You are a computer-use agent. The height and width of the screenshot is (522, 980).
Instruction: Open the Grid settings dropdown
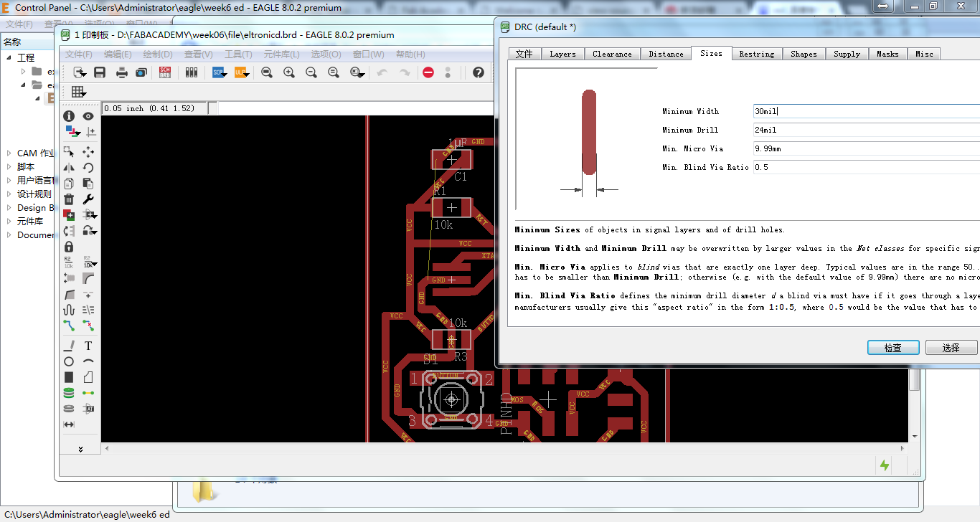(x=78, y=92)
